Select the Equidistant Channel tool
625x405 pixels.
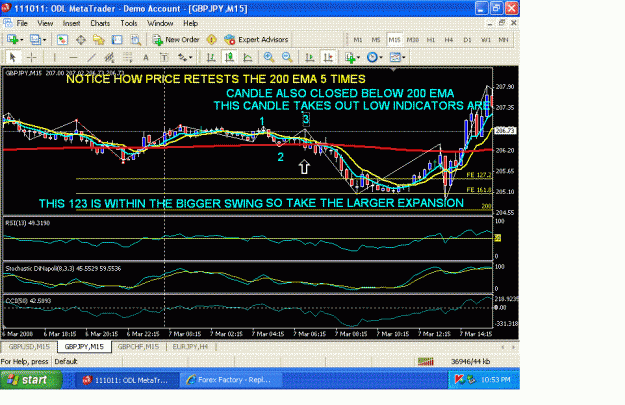pos(110,57)
